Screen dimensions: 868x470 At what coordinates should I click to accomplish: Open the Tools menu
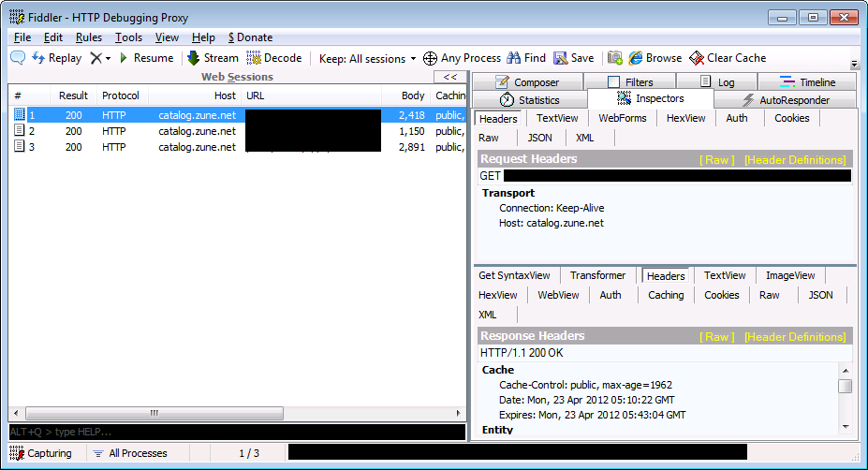coord(128,37)
